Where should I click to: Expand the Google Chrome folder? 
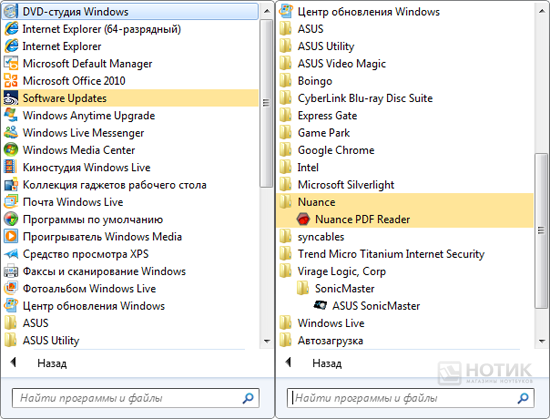click(x=404, y=150)
